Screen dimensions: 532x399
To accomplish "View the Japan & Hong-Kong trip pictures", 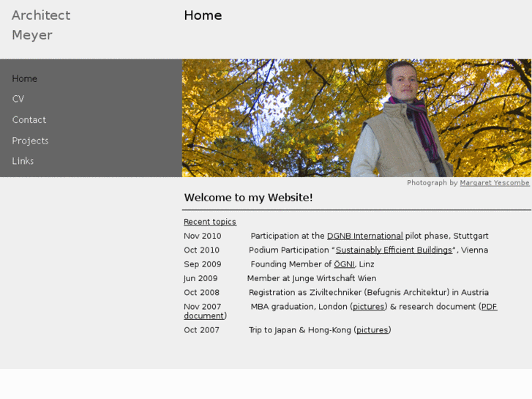I will click(372, 330).
